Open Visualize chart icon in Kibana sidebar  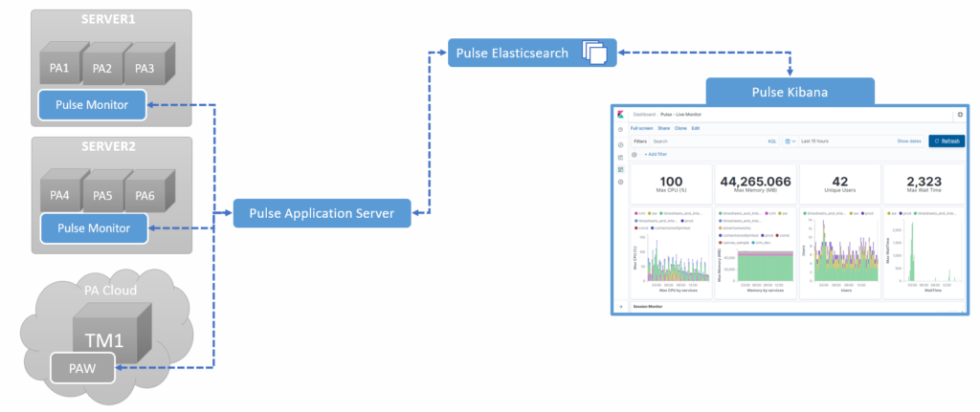click(620, 158)
